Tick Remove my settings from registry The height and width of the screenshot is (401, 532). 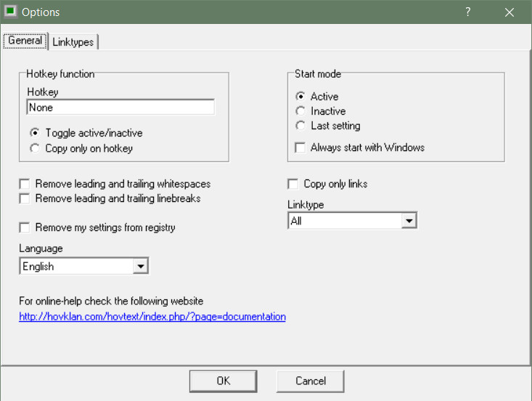point(25,227)
